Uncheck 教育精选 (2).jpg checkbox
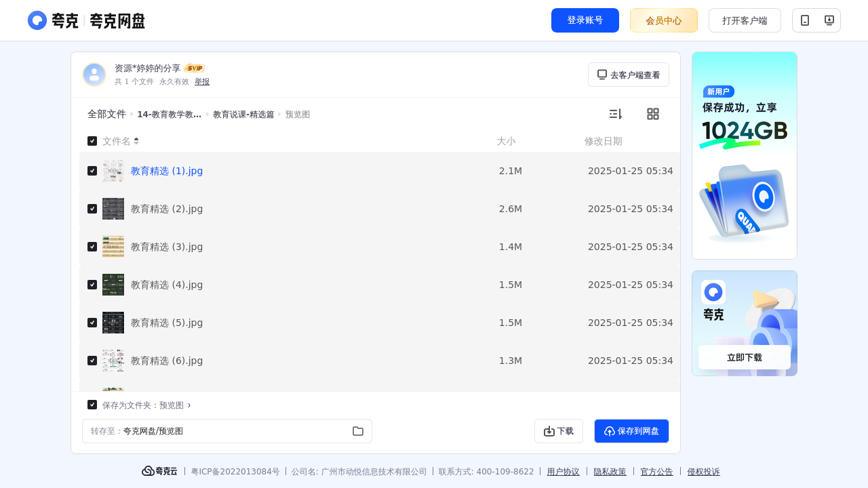This screenshot has height=488, width=868. tap(92, 209)
